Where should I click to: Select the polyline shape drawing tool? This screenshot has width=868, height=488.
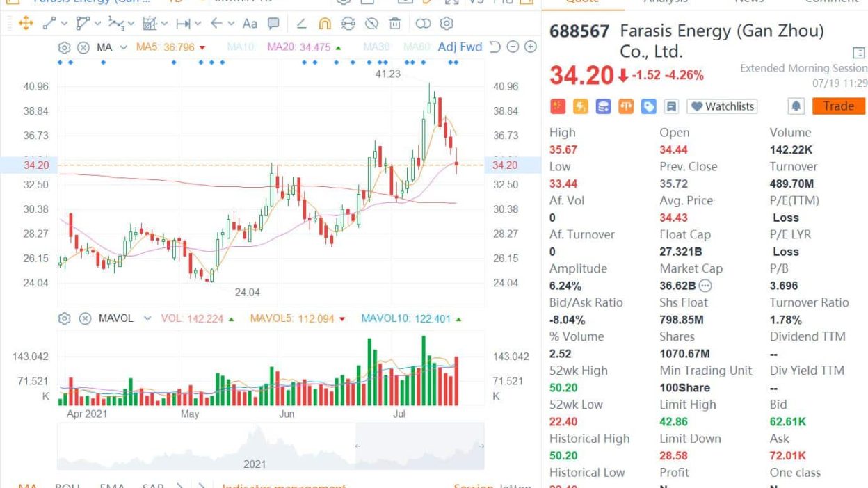pyautogui.click(x=83, y=24)
